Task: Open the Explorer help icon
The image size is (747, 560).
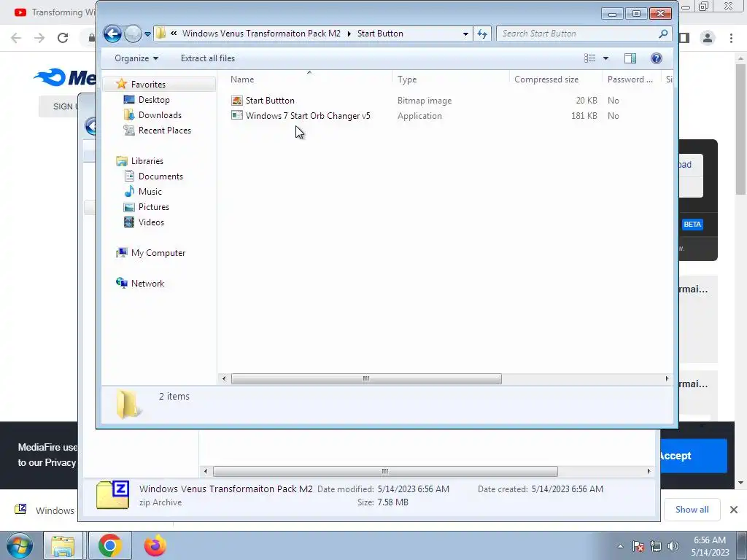Action: tap(656, 58)
